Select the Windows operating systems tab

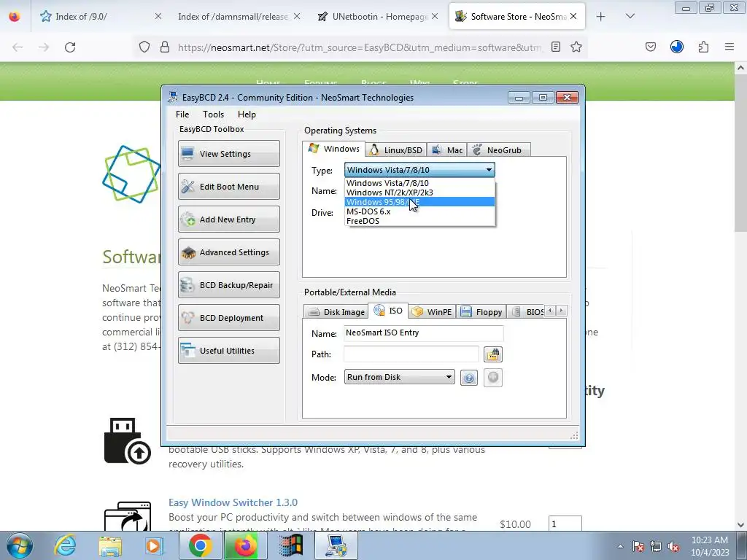(x=334, y=149)
